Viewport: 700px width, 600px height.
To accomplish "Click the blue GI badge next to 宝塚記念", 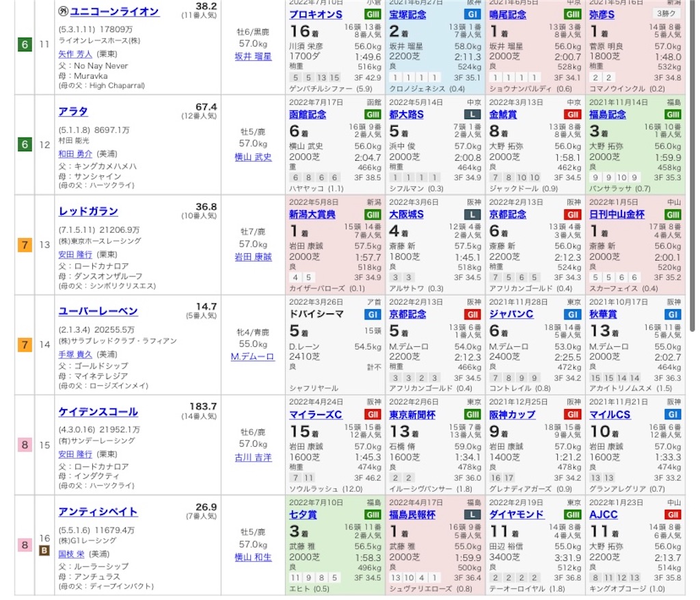I will point(473,14).
